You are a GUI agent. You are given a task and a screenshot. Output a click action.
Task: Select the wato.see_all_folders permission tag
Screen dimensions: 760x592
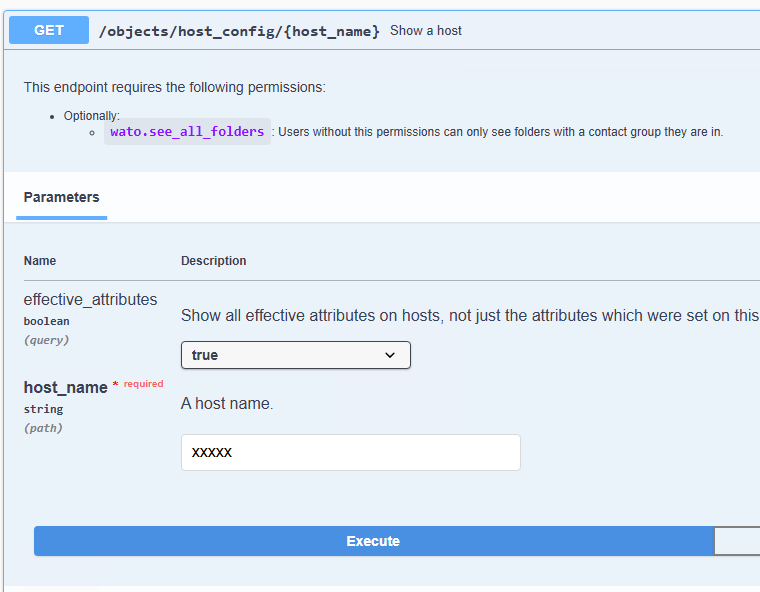(187, 132)
